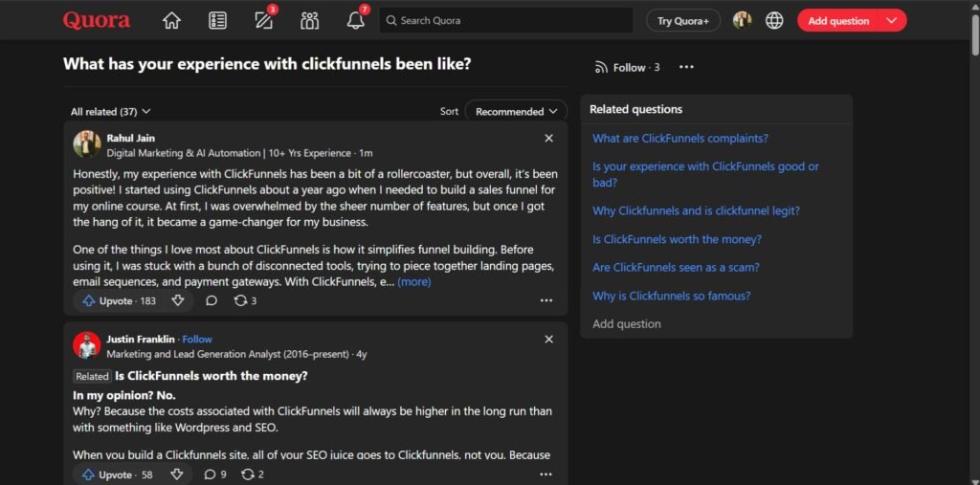980x485 pixels.
Task: Open the profile avatar menu in the header
Action: click(742, 21)
